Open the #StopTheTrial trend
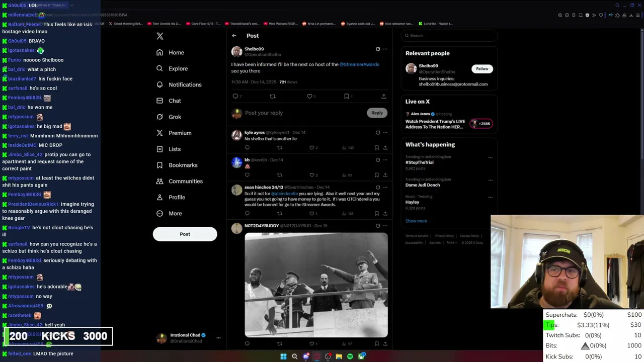Viewport: 644px width, 362px height. click(420, 162)
